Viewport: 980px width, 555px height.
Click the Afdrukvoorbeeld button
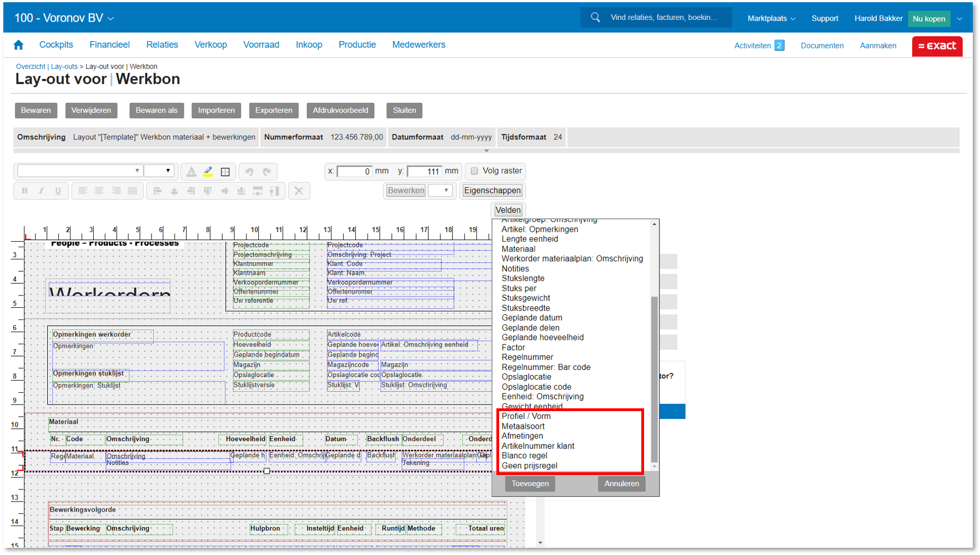340,111
